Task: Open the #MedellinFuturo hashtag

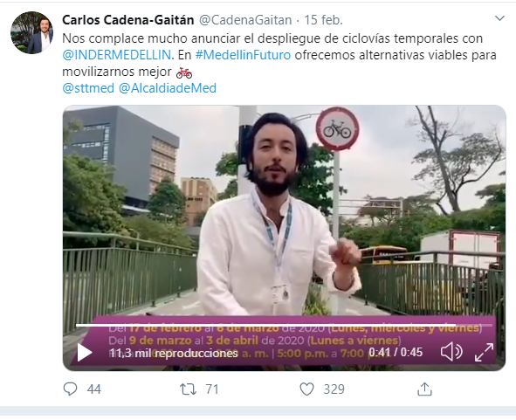Action: 243,55
